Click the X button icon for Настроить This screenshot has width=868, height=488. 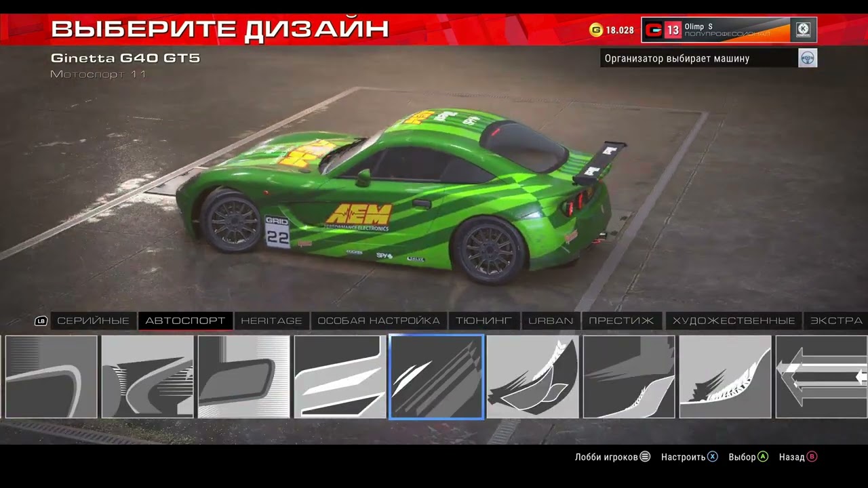713,457
